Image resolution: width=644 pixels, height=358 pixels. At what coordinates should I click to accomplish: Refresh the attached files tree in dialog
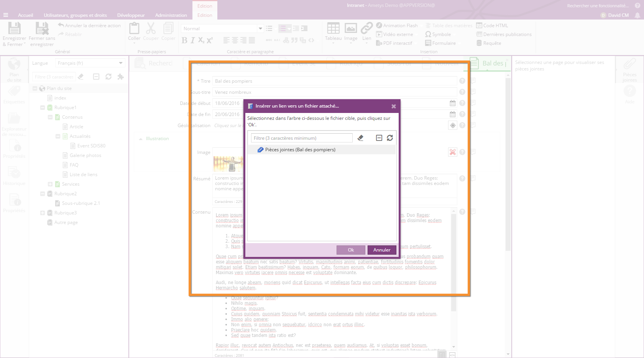pos(390,138)
